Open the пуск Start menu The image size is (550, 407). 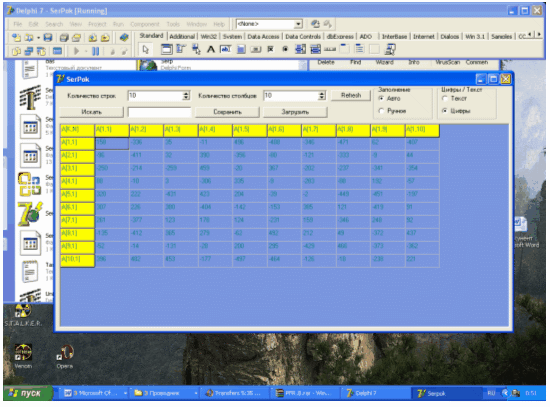coord(27,393)
